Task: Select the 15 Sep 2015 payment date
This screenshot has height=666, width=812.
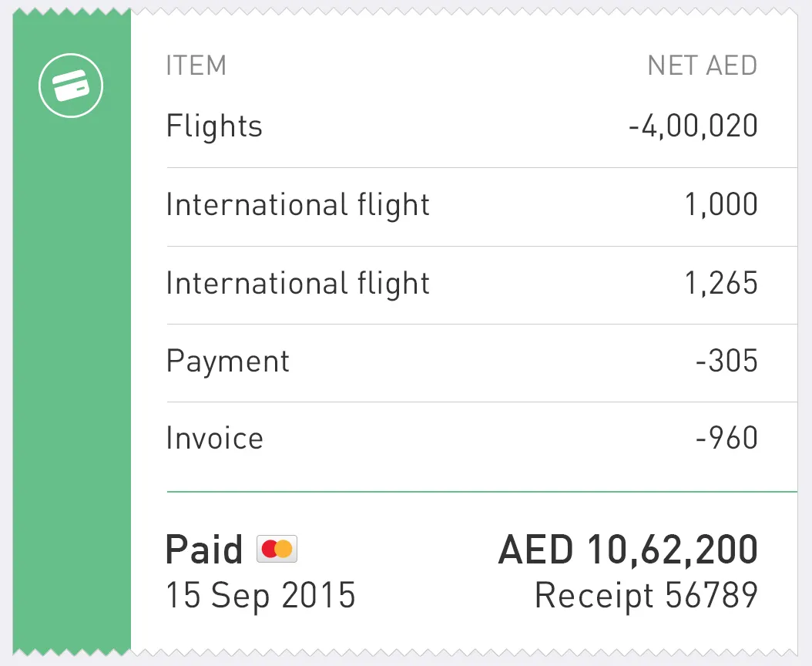Action: pyautogui.click(x=260, y=595)
